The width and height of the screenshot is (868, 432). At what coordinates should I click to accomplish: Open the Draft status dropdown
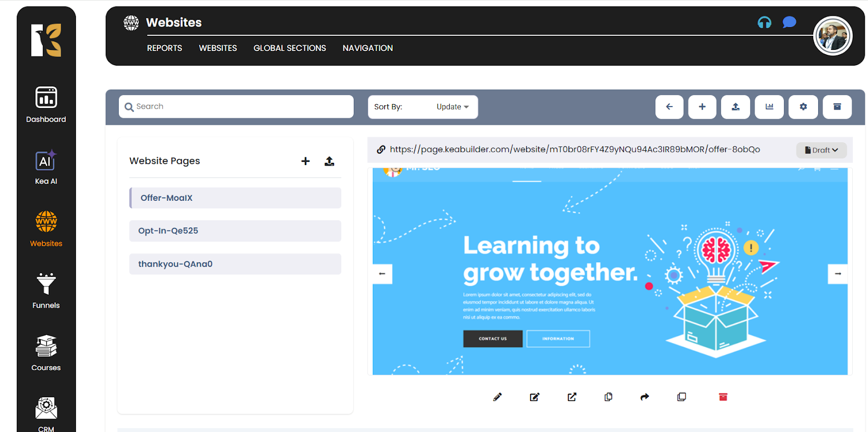coord(821,150)
